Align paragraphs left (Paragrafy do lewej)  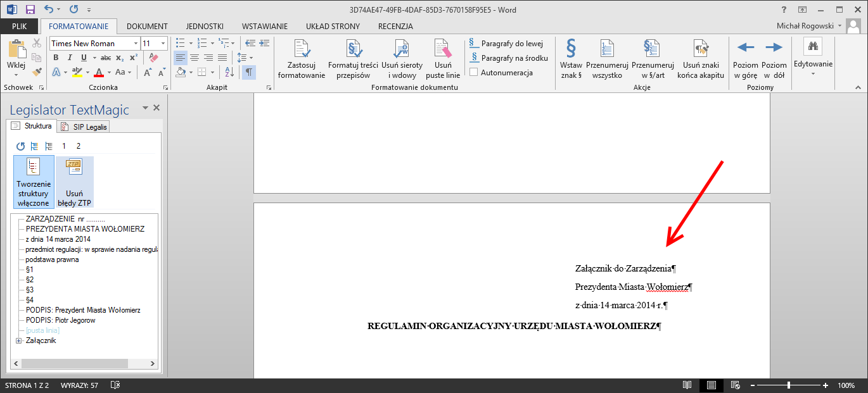tap(506, 44)
